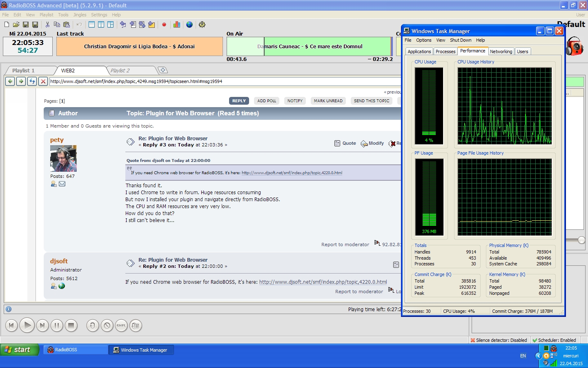Seek within the On Air progress bar
588x368 pixels.
pyautogui.click(x=310, y=46)
